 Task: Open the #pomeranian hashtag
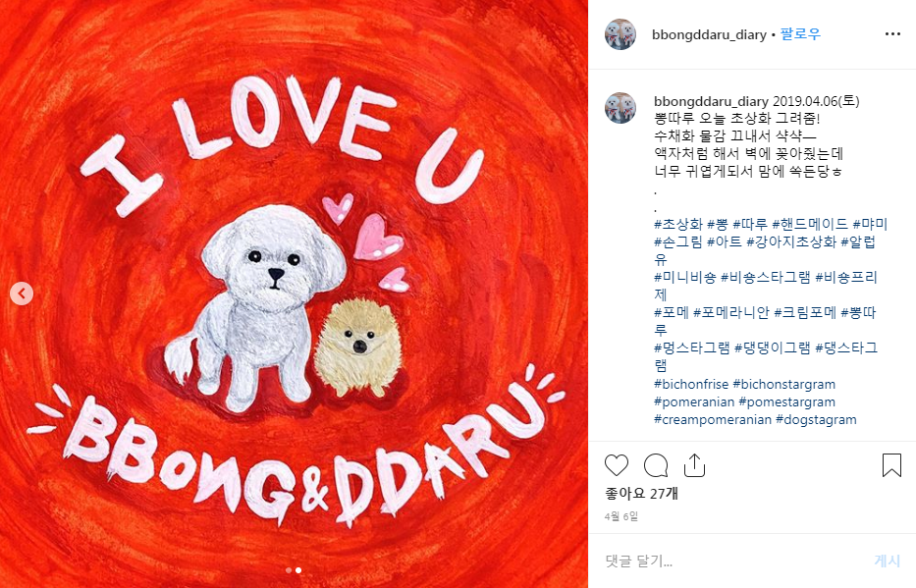694,401
